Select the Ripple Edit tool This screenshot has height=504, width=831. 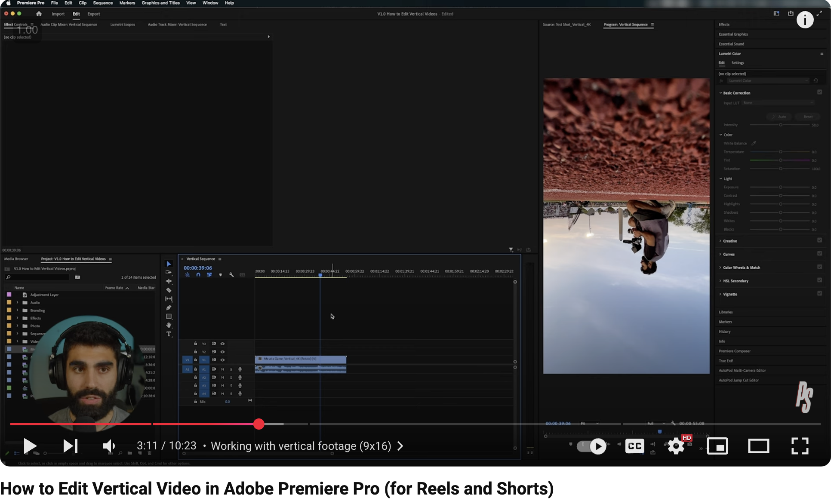[x=169, y=281]
